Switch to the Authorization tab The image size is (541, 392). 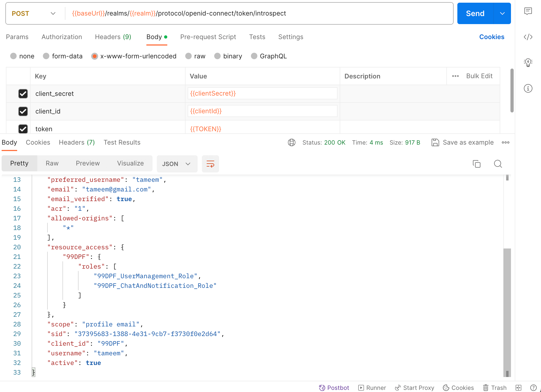tap(62, 37)
